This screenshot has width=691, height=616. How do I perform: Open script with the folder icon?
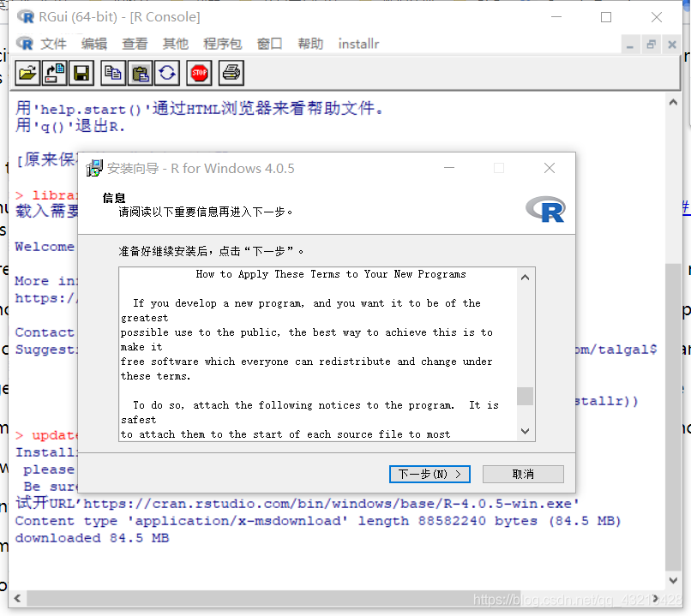[x=27, y=73]
